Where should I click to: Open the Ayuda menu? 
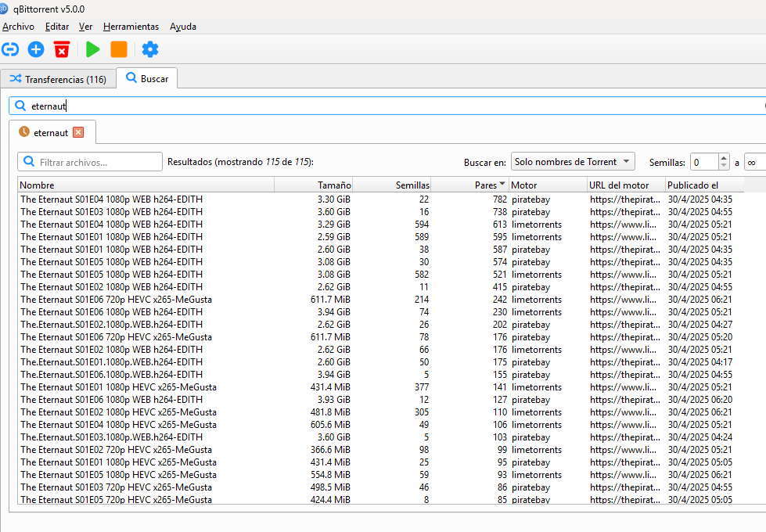(183, 27)
